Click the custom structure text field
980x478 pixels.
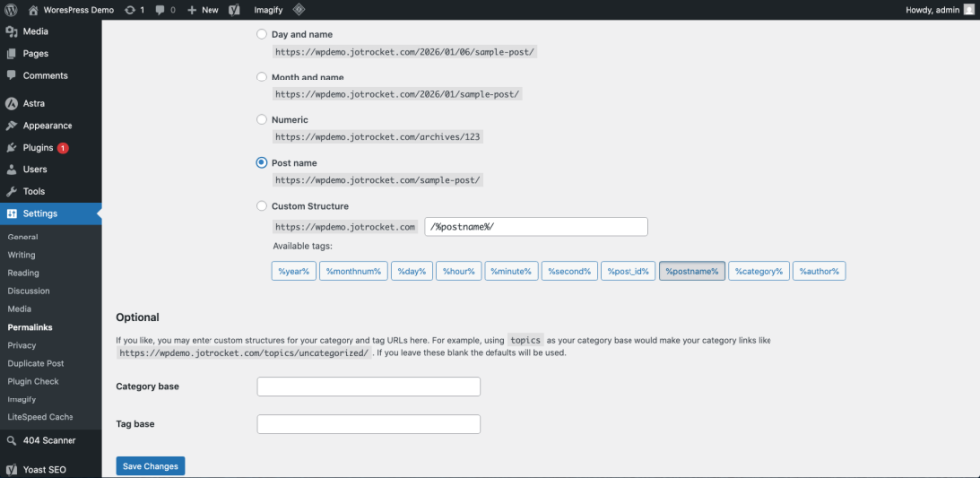pos(536,227)
